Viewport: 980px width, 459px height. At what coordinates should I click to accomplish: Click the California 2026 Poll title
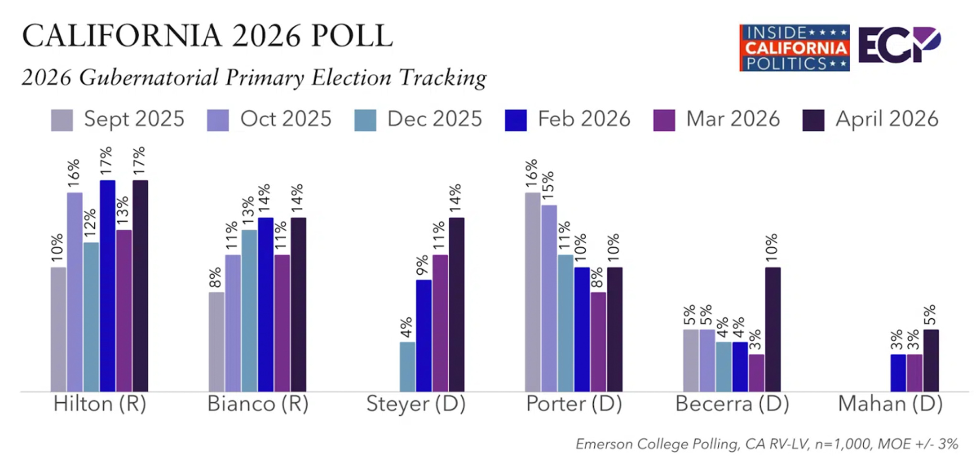(x=207, y=36)
